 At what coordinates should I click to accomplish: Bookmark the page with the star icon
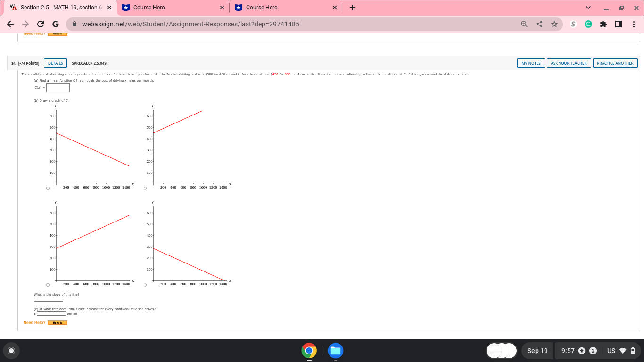[x=554, y=24]
